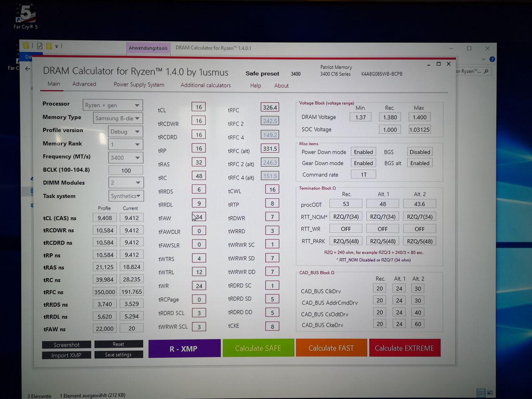Go to the Power Supply System tab
This screenshot has height=399, width=532.
point(139,84)
